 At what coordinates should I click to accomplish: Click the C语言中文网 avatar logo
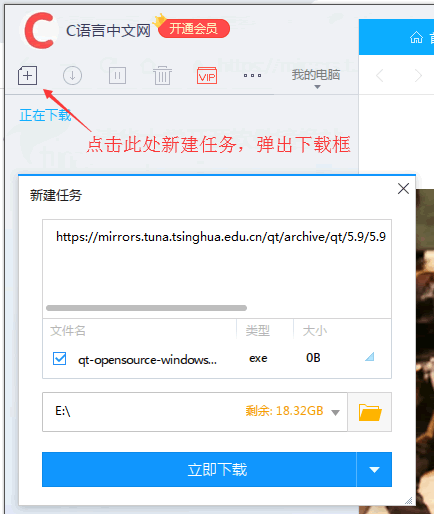(39, 30)
